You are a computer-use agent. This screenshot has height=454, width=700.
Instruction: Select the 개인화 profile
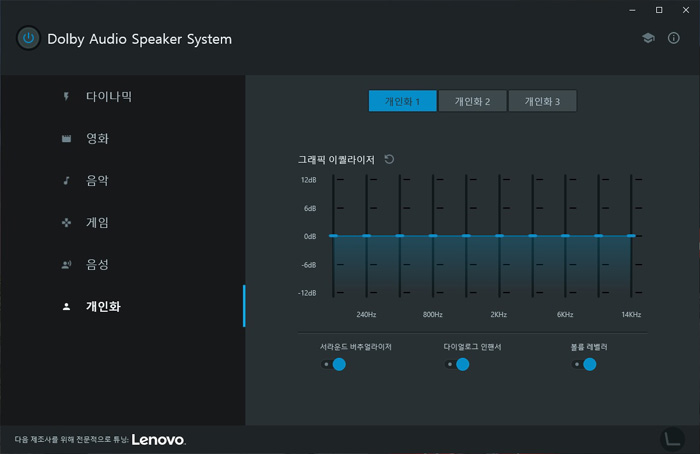click(122, 306)
